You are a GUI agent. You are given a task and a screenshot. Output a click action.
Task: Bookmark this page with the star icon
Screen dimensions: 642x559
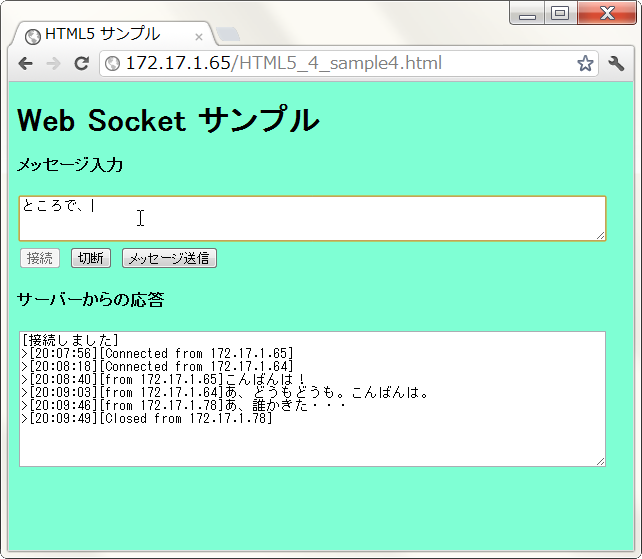585,63
